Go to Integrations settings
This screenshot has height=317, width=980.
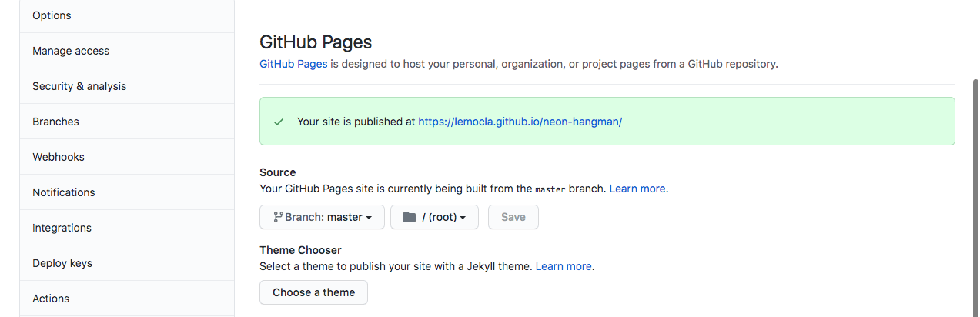127,228
